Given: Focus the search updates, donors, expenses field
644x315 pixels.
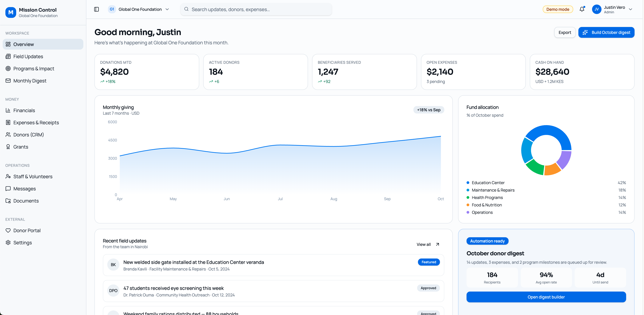Looking at the screenshot, I should 256,9.
